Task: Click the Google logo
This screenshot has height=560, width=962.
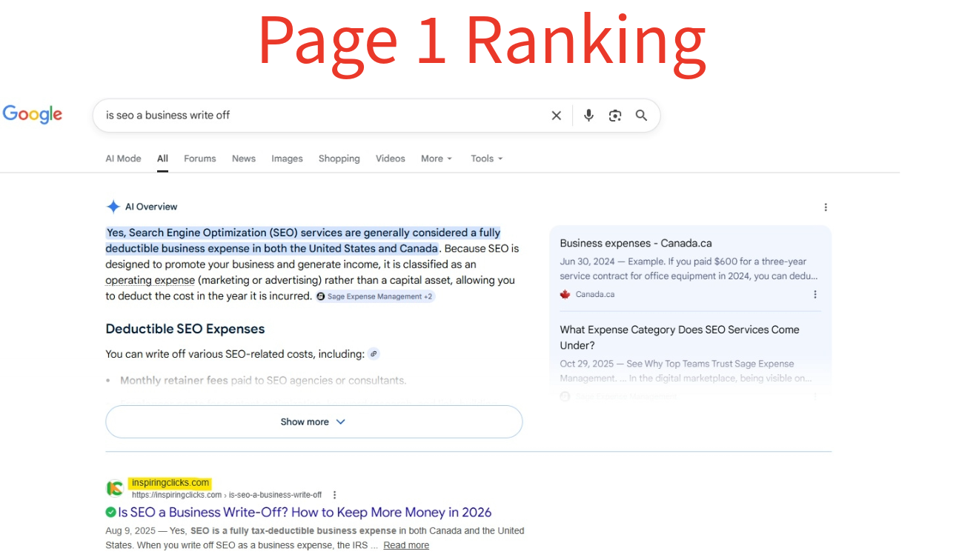Action: tap(33, 114)
